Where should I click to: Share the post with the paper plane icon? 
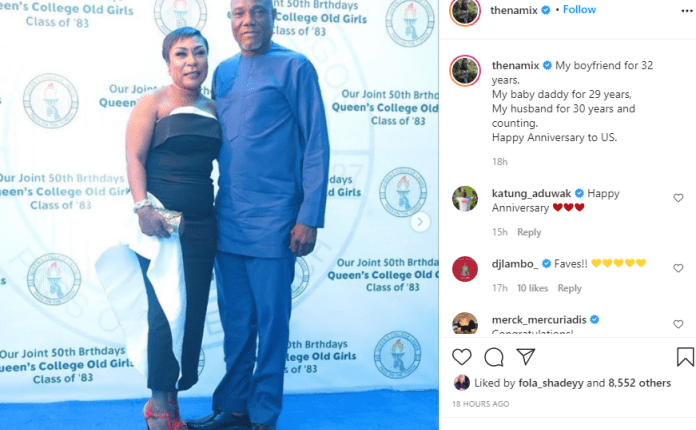526,357
